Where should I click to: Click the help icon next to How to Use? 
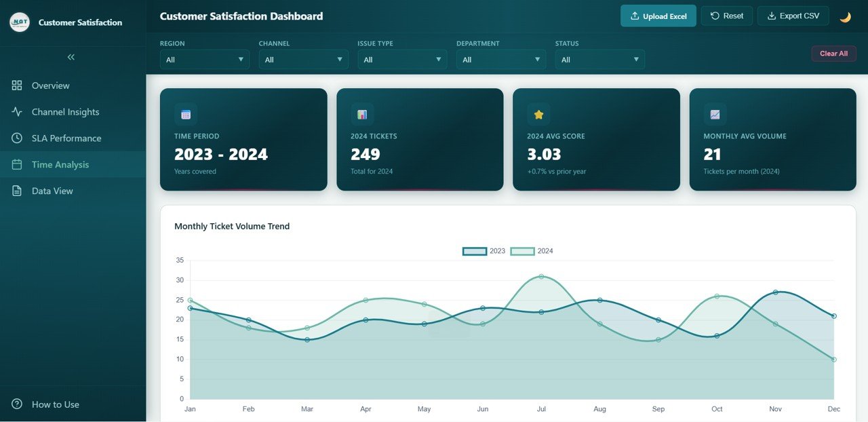point(18,404)
